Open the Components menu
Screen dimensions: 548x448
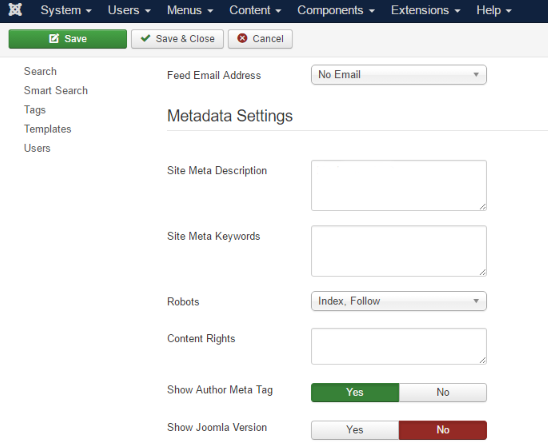point(336,10)
